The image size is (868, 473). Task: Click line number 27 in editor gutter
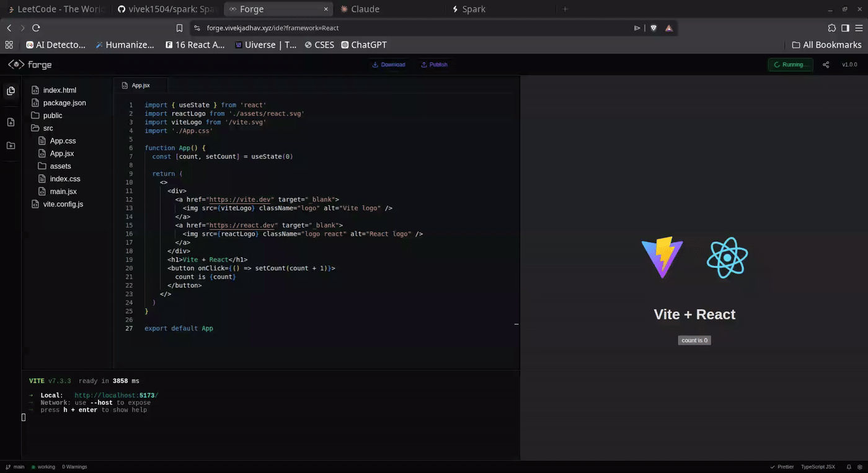tap(129, 328)
